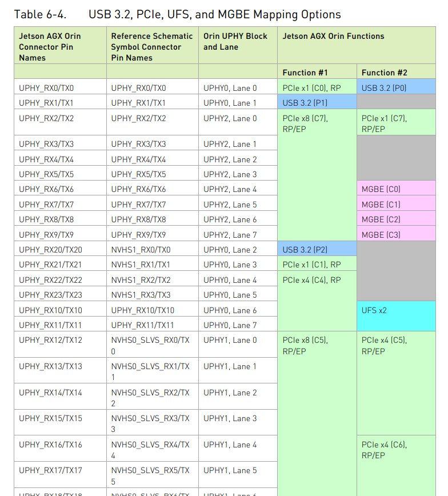Select 'UPHY_RX9/TX9' in the connector pin column
Image resolution: width=448 pixels, height=496 pixels.
tap(60, 234)
